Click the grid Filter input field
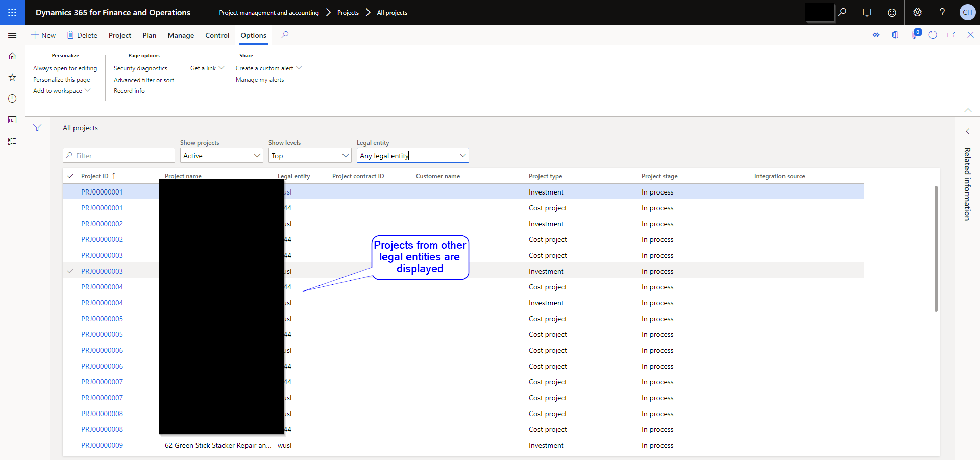The width and height of the screenshot is (980, 460). click(119, 156)
